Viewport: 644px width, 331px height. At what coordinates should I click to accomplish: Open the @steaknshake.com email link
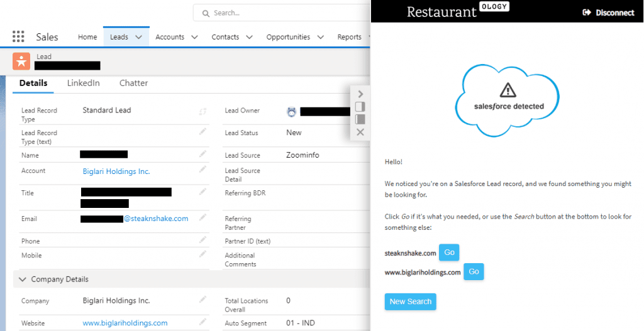tap(156, 219)
